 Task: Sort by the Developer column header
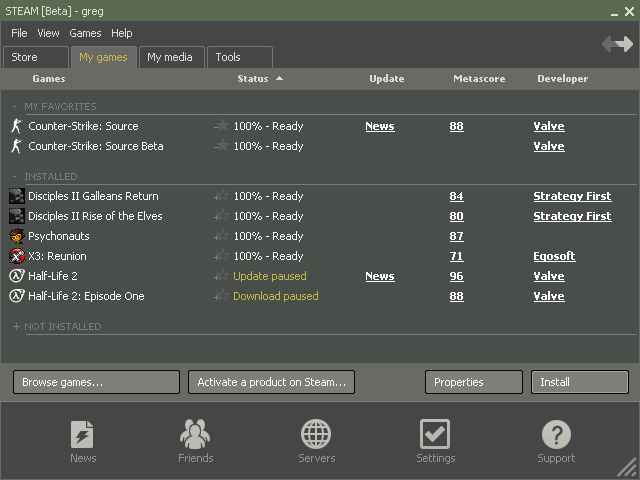click(x=562, y=79)
